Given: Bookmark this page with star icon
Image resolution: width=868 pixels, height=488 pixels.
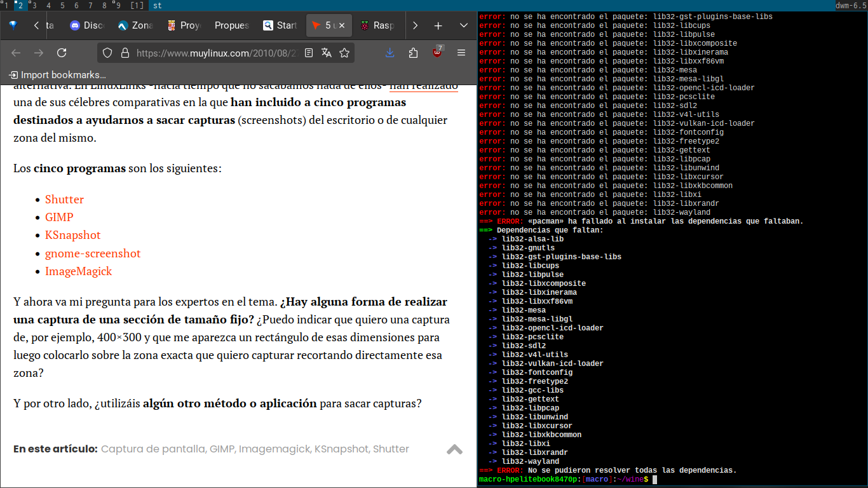Looking at the screenshot, I should point(344,53).
